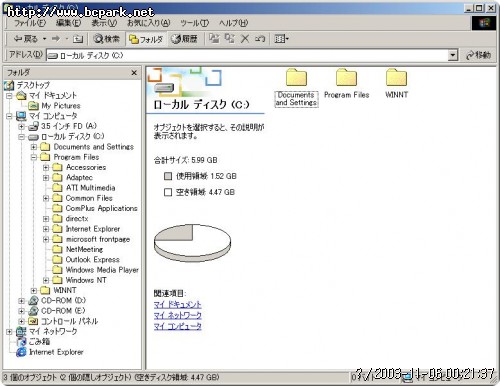Expand the Adaptec tree node
Screen dimensions: 500x386
click(x=46, y=178)
